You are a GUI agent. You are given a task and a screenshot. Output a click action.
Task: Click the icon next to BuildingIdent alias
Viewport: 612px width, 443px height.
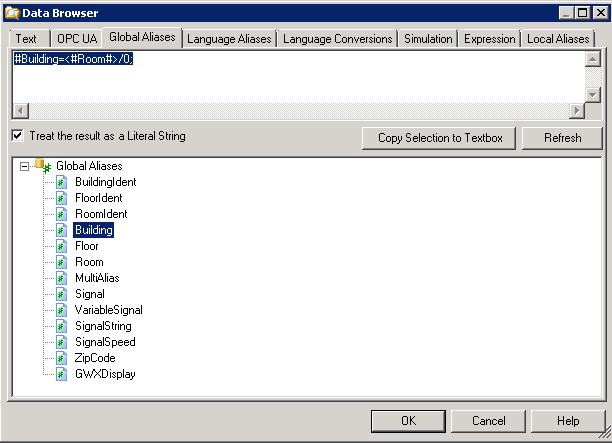62,182
